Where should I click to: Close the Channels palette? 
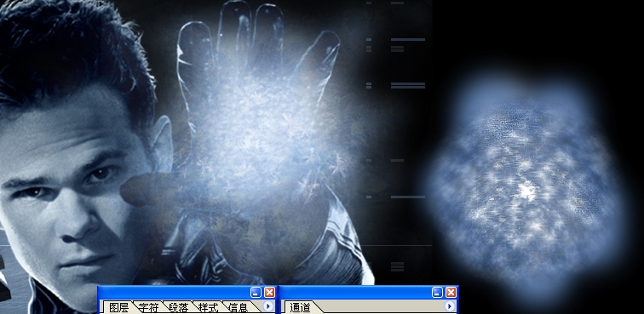tap(451, 292)
